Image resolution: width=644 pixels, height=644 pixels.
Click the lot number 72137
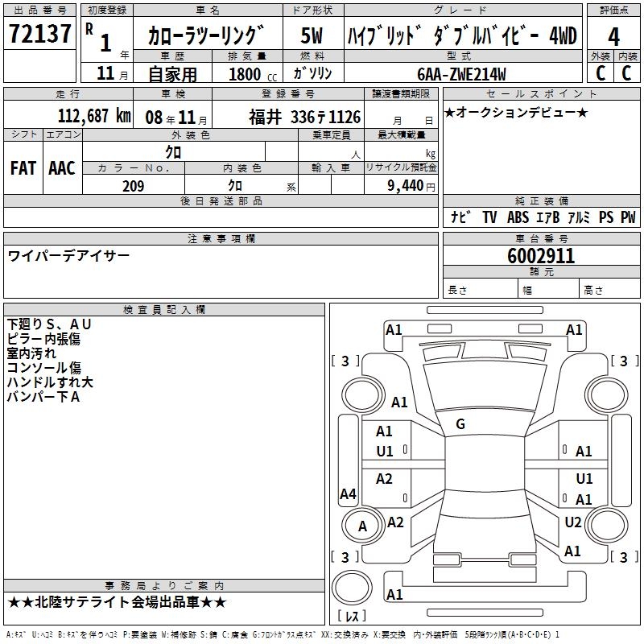pos(39,35)
